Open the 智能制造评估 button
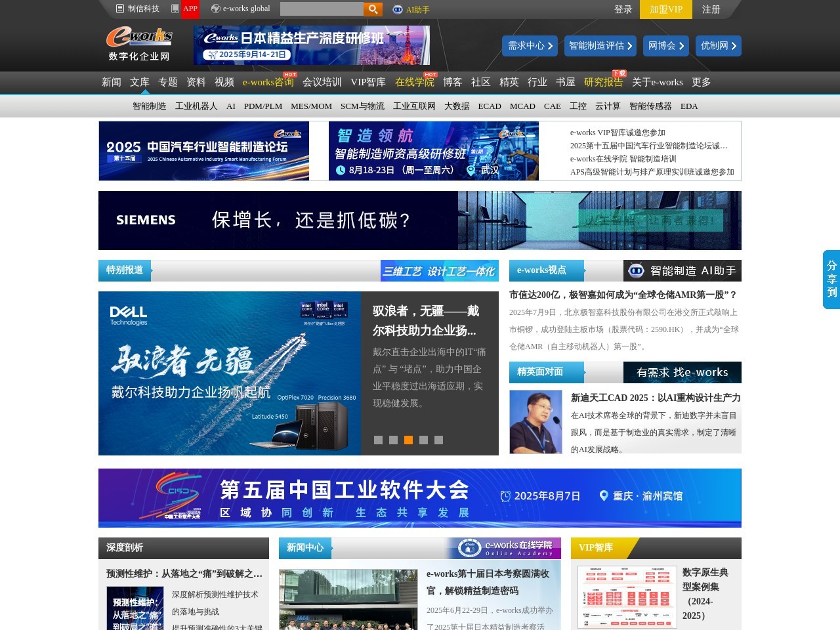This screenshot has width=840, height=630. coord(600,46)
